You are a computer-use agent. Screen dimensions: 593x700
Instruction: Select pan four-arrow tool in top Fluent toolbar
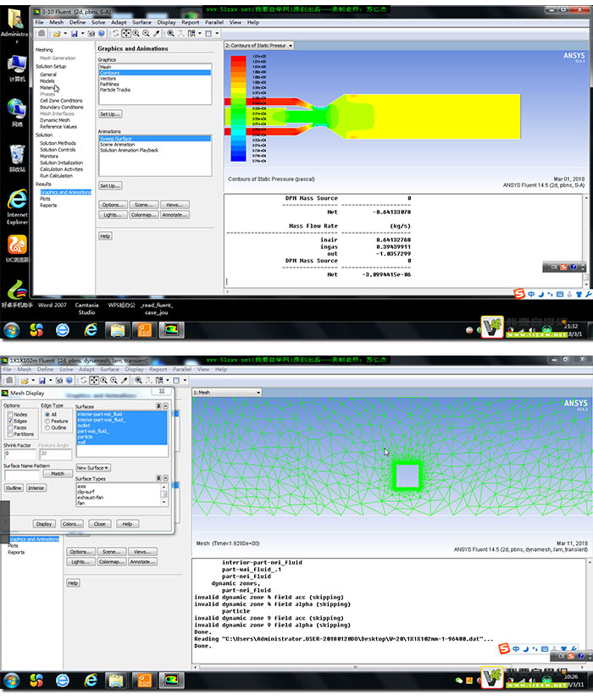126,34
